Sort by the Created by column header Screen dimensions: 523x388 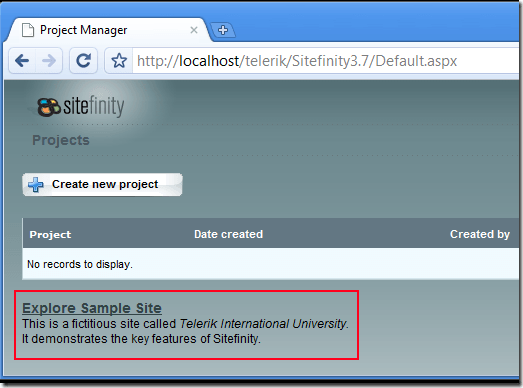pos(480,234)
